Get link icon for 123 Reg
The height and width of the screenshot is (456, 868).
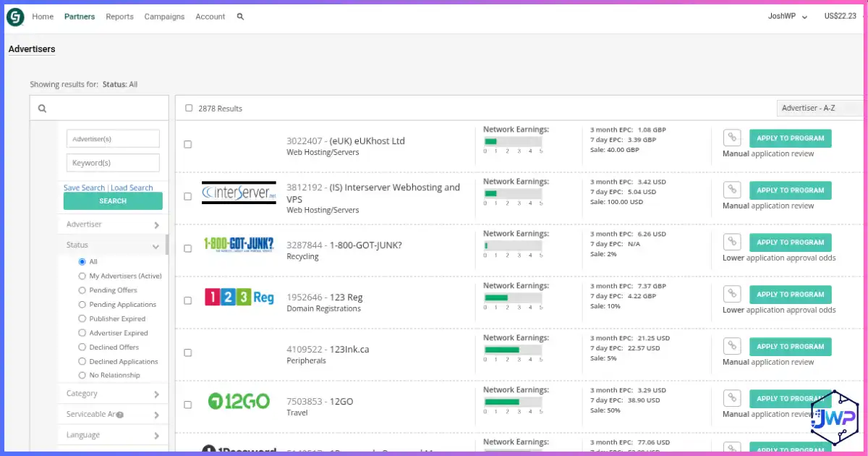click(x=732, y=294)
